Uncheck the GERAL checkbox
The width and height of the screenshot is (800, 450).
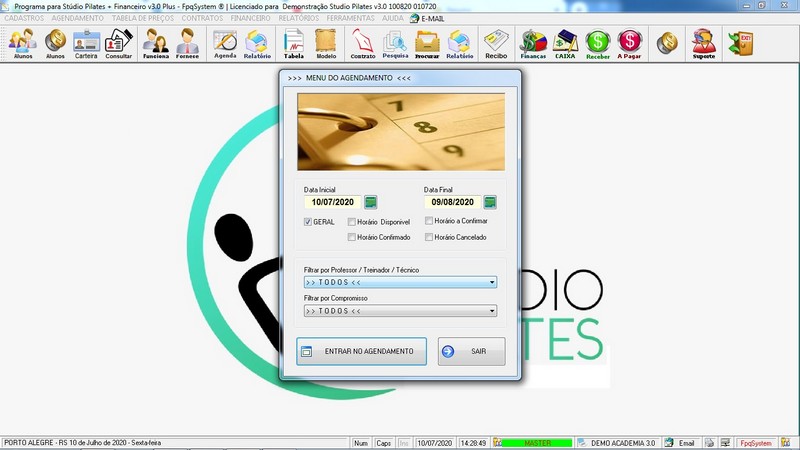(x=308, y=222)
